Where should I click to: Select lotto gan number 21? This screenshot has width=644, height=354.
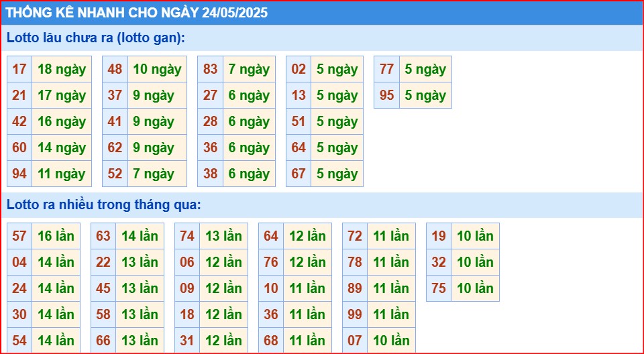tap(19, 95)
